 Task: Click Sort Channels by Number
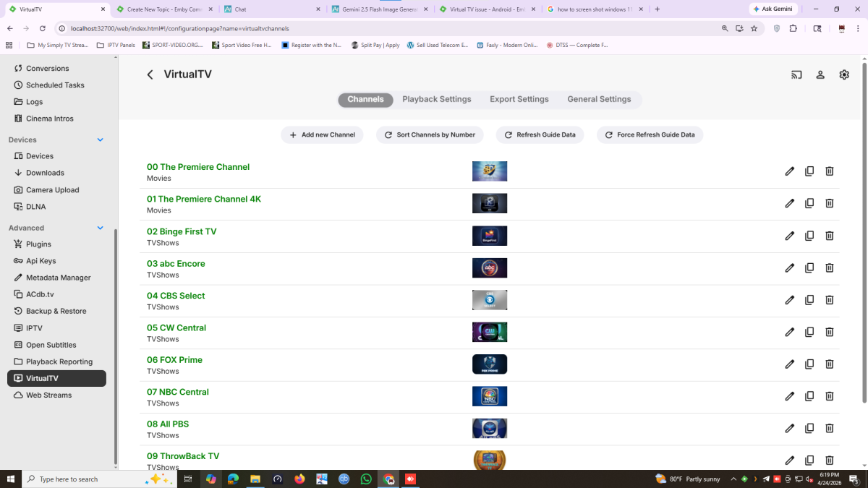pyautogui.click(x=430, y=134)
